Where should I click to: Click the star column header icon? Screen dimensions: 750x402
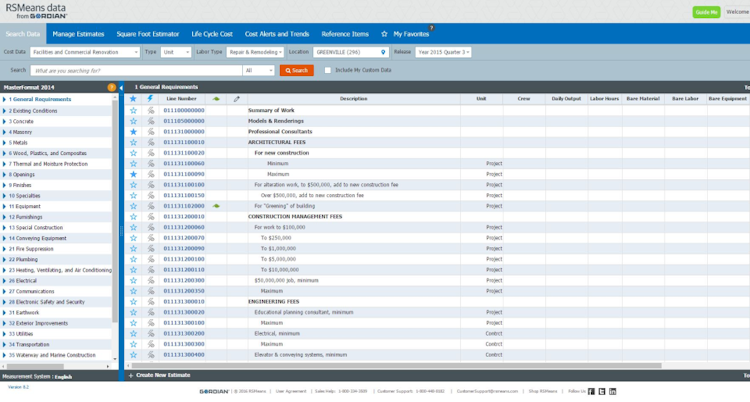pyautogui.click(x=133, y=99)
